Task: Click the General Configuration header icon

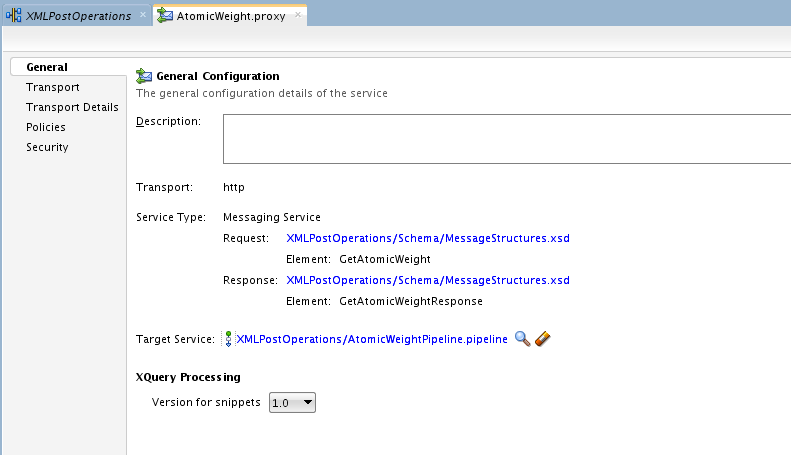Action: pos(144,76)
